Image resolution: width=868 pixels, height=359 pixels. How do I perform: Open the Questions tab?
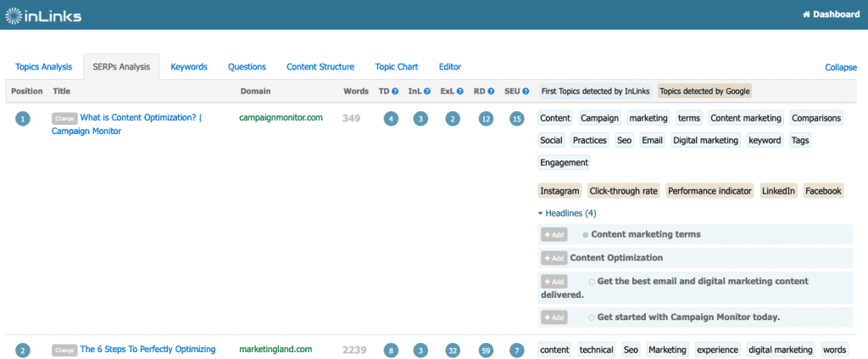pos(247,67)
